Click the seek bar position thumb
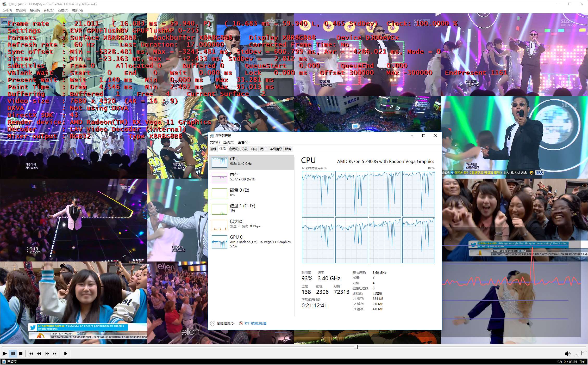 [x=356, y=347]
